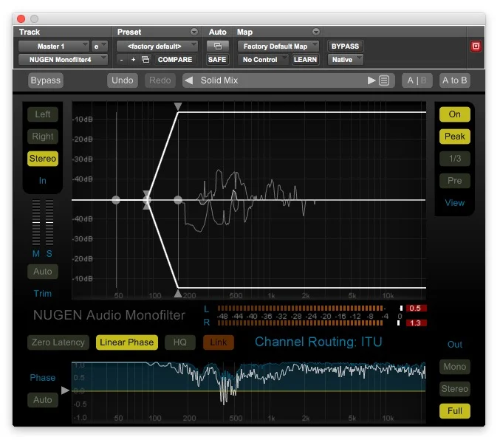Image resolution: width=500 pixels, height=448 pixels.
Task: Click the L peak value 0.5
Action: 416,308
